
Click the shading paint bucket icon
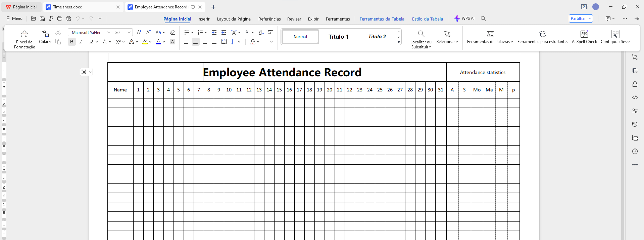[253, 42]
